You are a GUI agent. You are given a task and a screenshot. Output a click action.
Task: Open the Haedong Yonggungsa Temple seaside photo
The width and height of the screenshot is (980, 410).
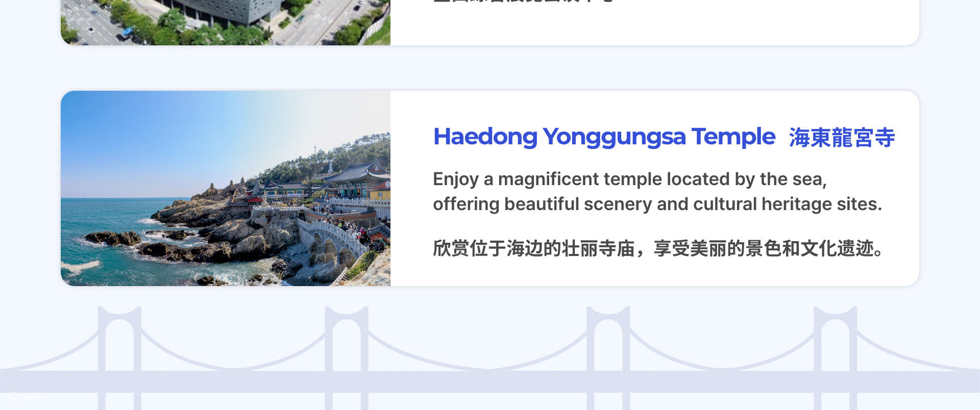click(x=226, y=188)
